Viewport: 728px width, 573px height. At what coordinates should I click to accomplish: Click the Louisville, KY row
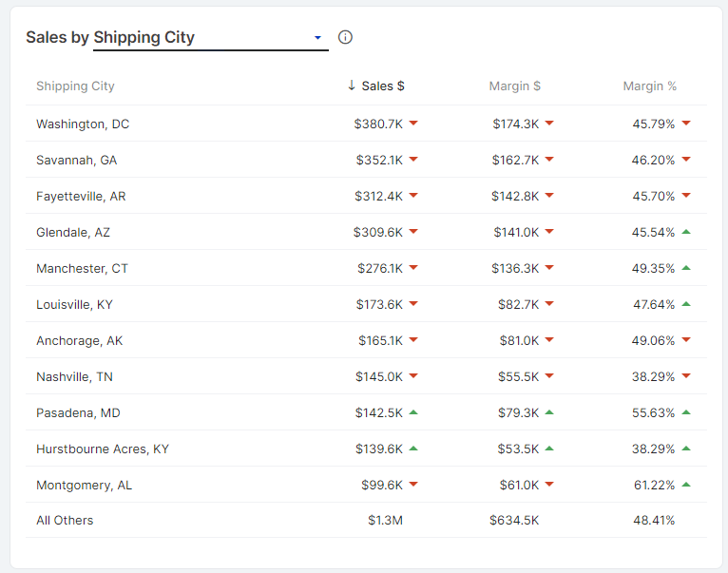[74, 304]
